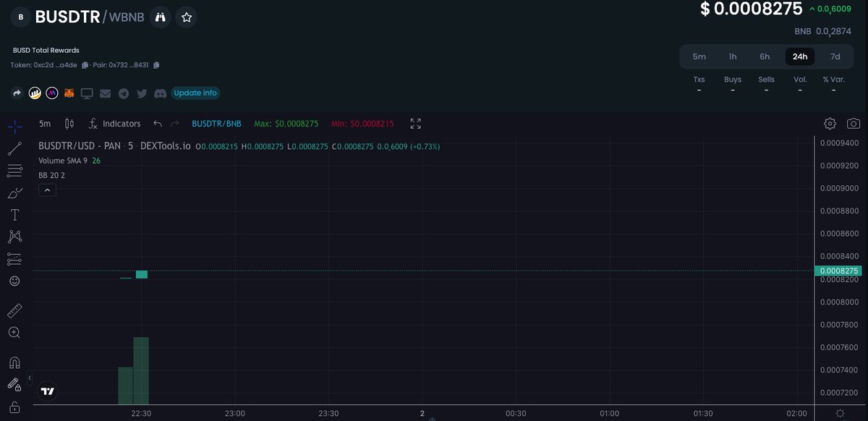Open the 5m interval dropdown

[45, 124]
